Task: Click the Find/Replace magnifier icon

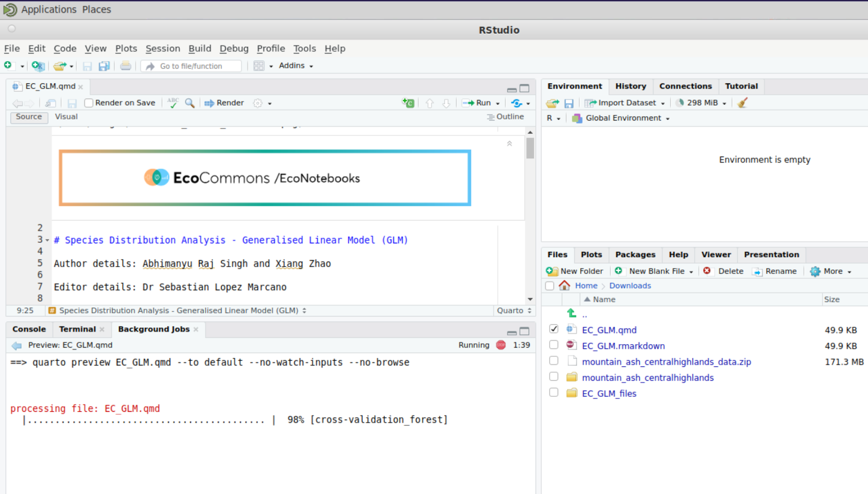Action: 189,103
